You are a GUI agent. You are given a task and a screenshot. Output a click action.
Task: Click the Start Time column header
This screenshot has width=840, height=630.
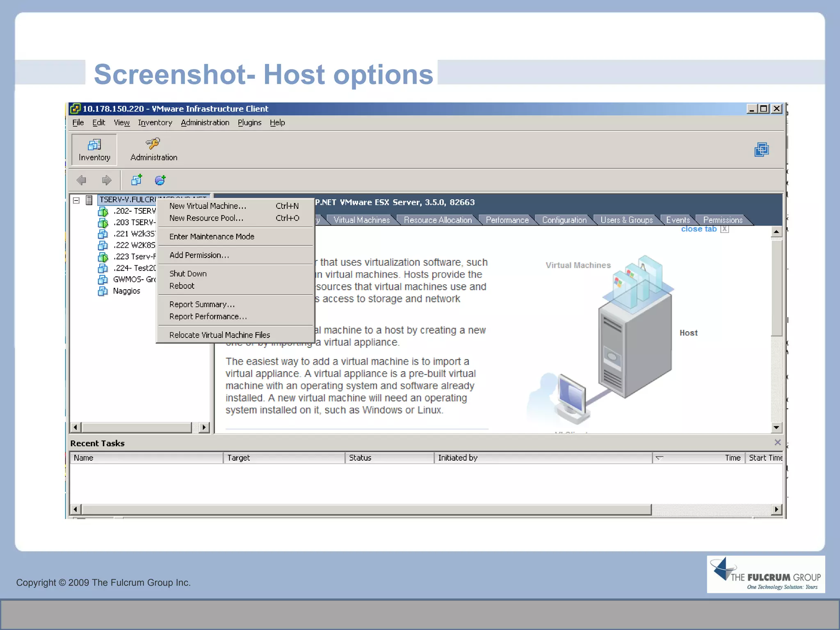(765, 458)
